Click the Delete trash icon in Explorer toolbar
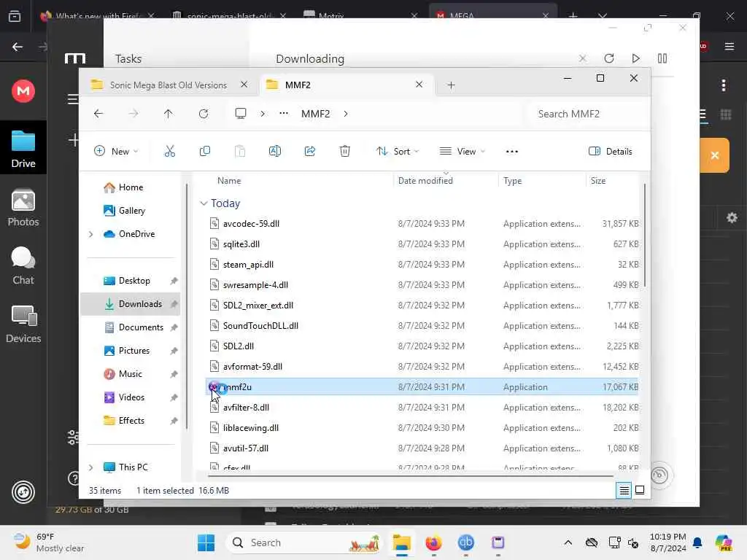 coord(345,152)
